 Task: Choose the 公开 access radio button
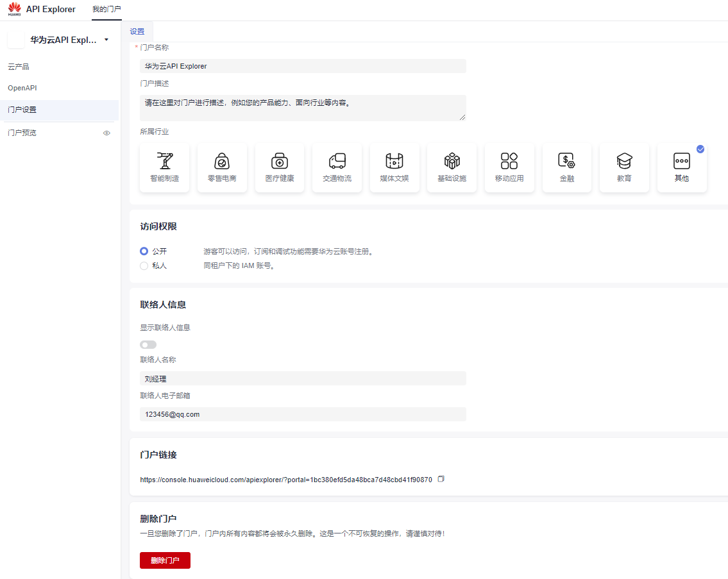[144, 251]
